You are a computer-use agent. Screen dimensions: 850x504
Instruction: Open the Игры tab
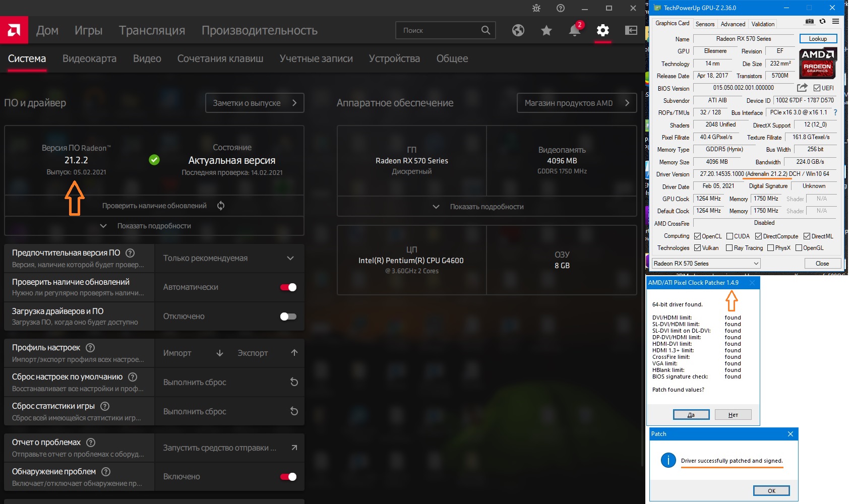click(89, 30)
